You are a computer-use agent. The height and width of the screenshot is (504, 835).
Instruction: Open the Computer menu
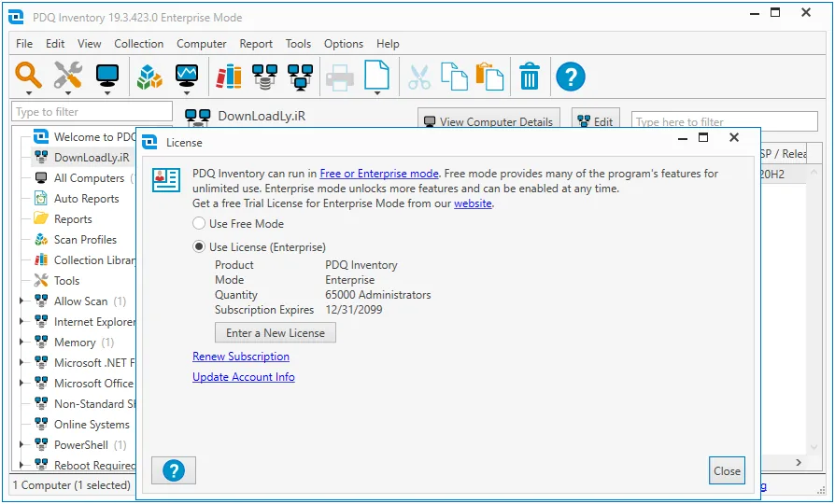tap(202, 44)
